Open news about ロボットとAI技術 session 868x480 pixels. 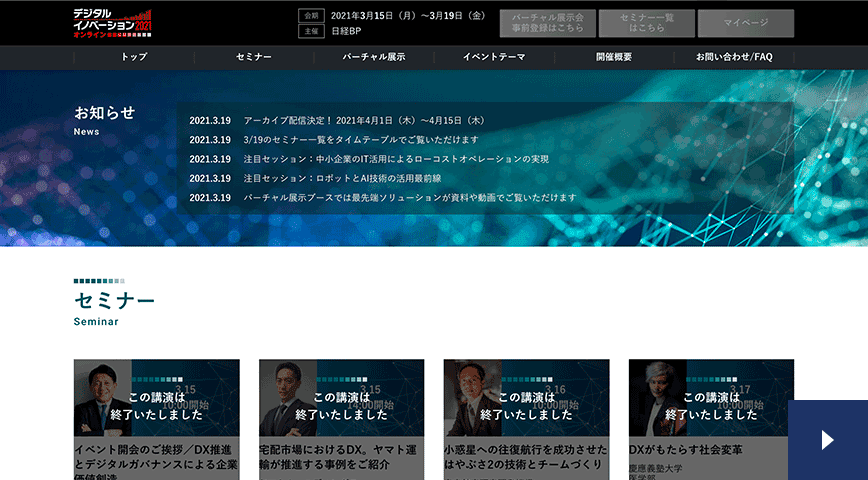(x=342, y=178)
